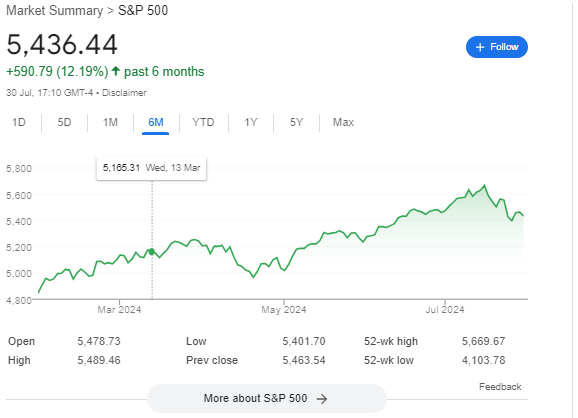
Task: Click the 5,800 y-axis label
Action: point(19,169)
